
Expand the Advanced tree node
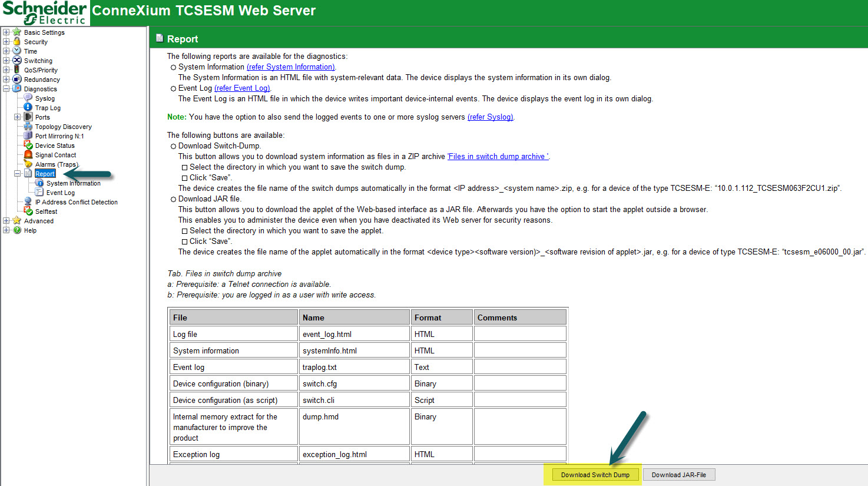pyautogui.click(x=6, y=221)
